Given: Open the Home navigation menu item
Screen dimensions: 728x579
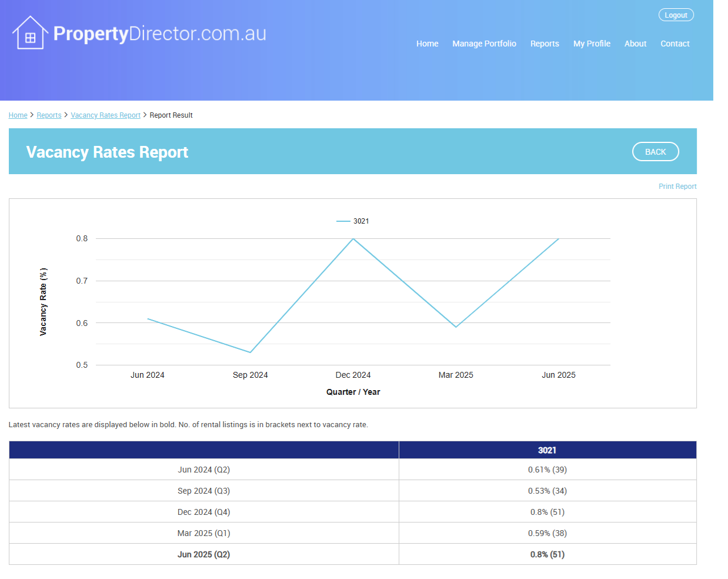Looking at the screenshot, I should tap(427, 44).
